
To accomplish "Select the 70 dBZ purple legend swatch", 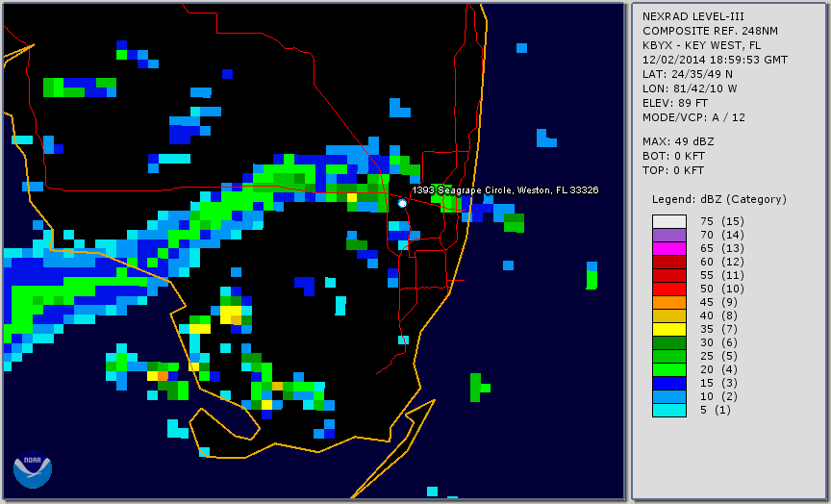I will pyautogui.click(x=669, y=235).
